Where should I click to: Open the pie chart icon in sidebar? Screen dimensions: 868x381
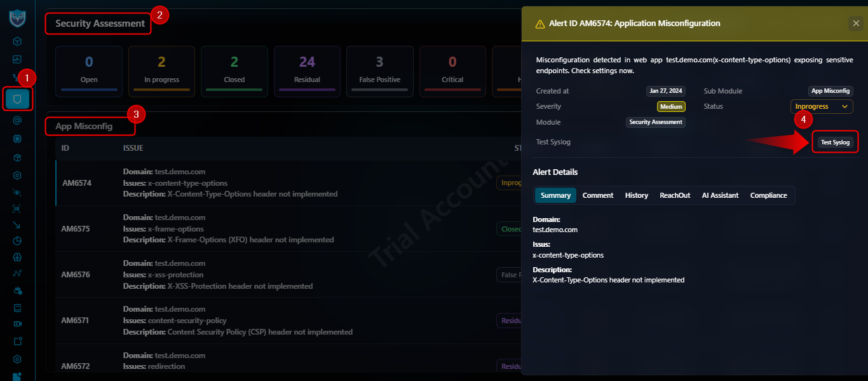(x=17, y=241)
